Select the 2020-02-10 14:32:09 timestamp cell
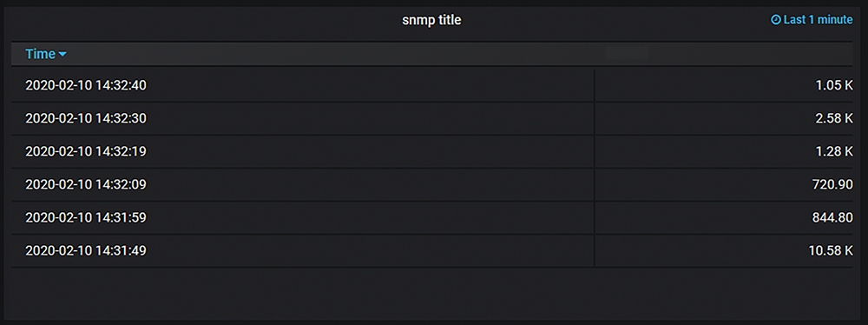 (302, 185)
